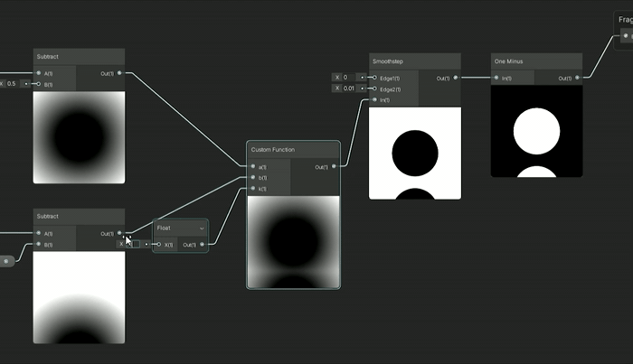
Task: Select the lower Subtract node title bar
Action: tap(79, 217)
